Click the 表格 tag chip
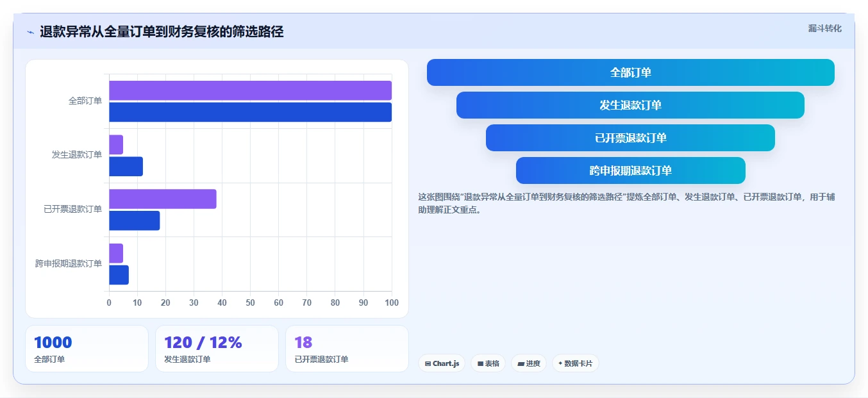 488,363
